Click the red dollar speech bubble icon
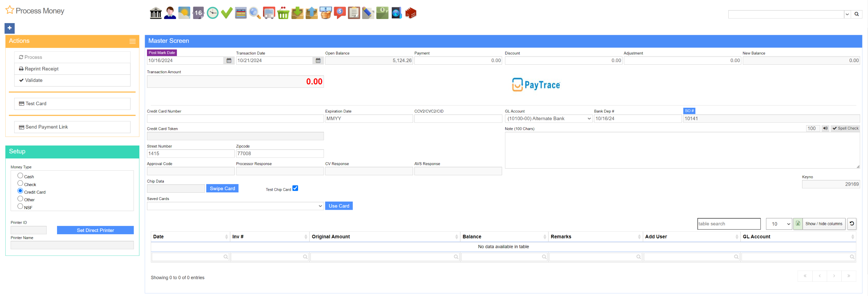Screen dimensions: 868x296 [x=340, y=13]
